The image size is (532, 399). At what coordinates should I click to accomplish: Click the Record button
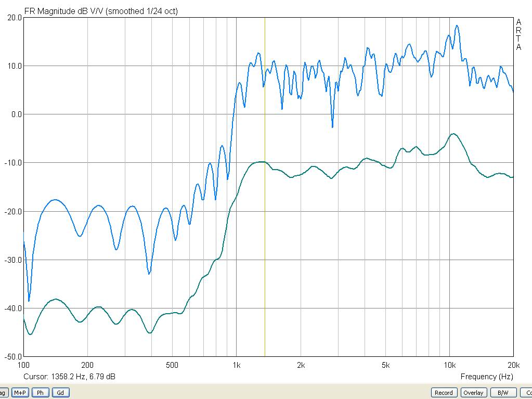[444, 393]
